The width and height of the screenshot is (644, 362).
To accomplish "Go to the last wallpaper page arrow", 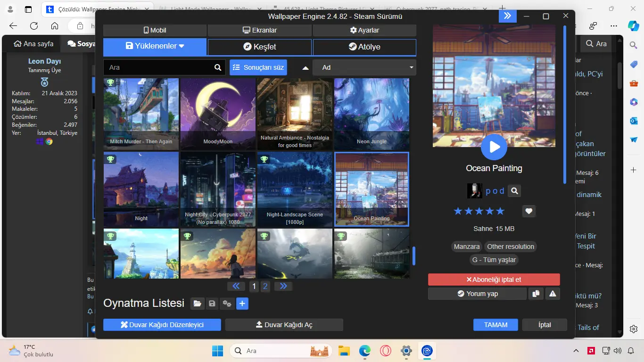I will [283, 286].
